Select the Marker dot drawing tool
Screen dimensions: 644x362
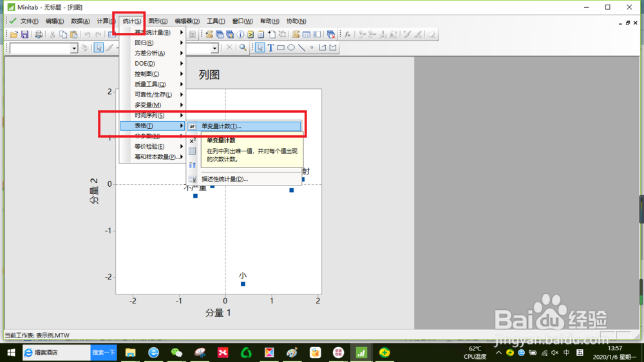312,48
